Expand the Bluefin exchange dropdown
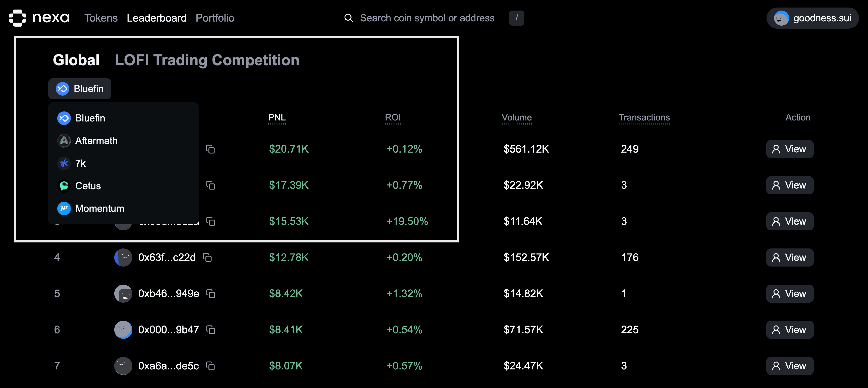 (x=80, y=89)
